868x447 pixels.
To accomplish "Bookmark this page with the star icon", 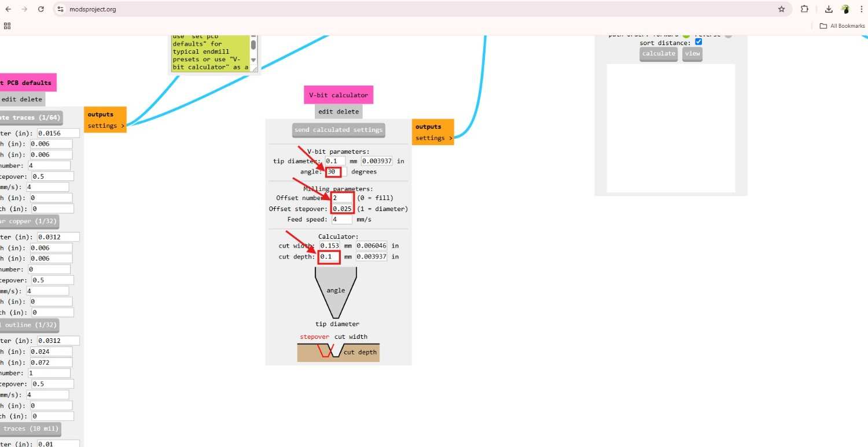I will 782,9.
